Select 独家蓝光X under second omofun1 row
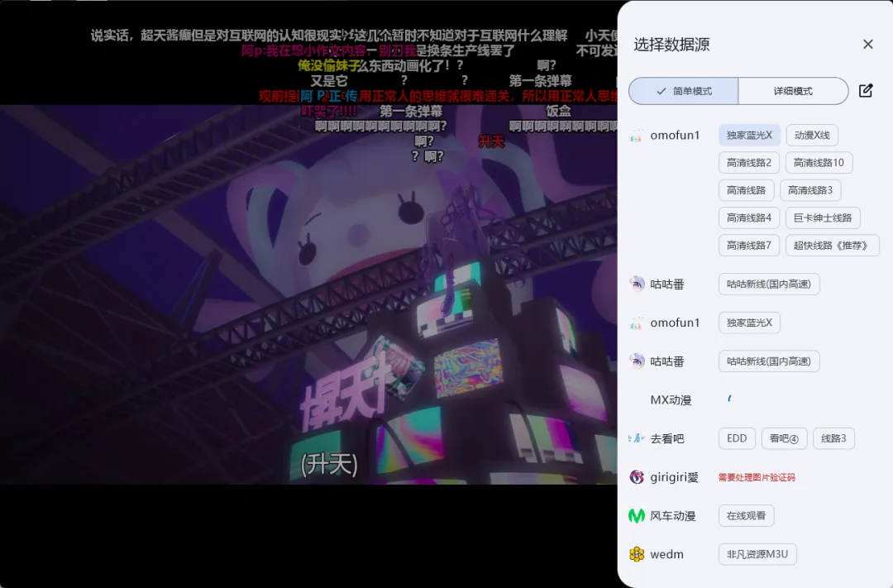This screenshot has width=893, height=588. point(749,323)
